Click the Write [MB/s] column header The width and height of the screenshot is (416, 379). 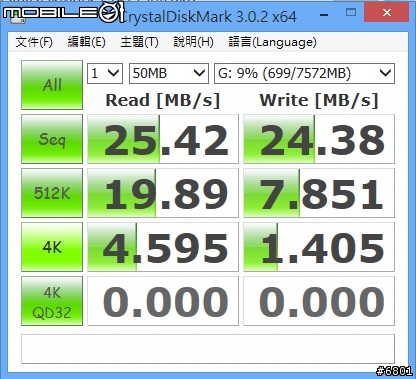319,100
